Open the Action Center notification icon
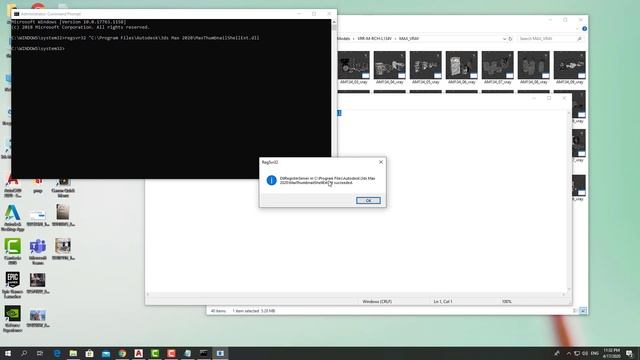640x360 pixels. 630,353
